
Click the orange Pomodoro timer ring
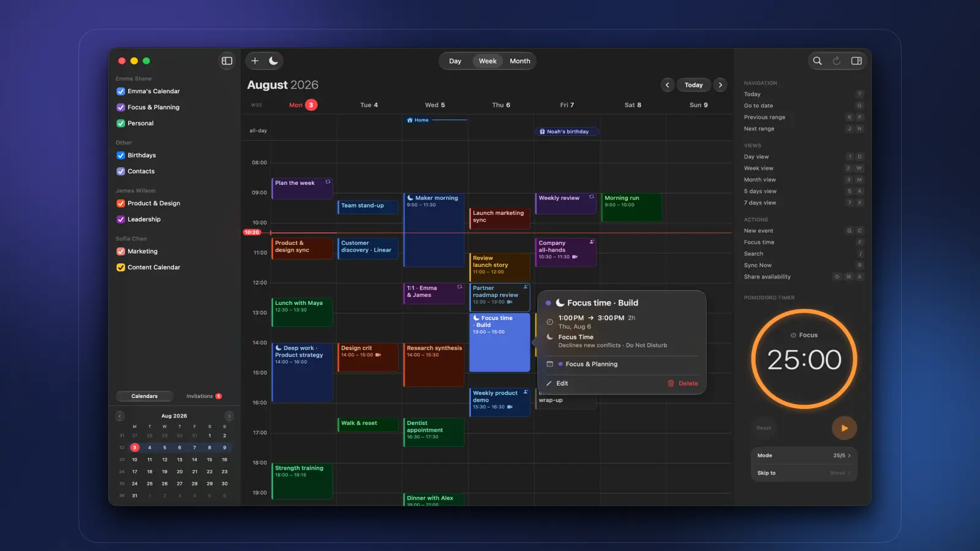click(x=804, y=359)
